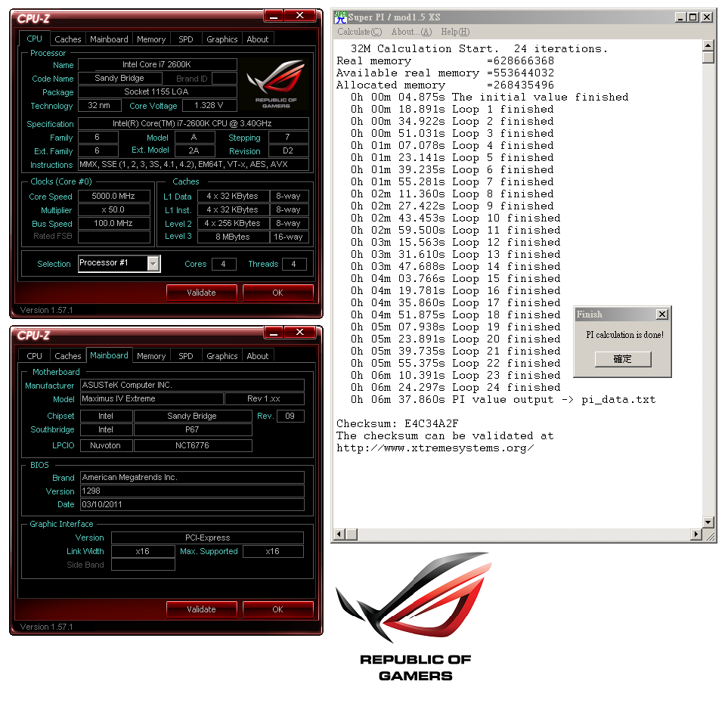The image size is (728, 728).
Task: Click Super PI vertical scrollbar down arrow
Action: (708, 522)
